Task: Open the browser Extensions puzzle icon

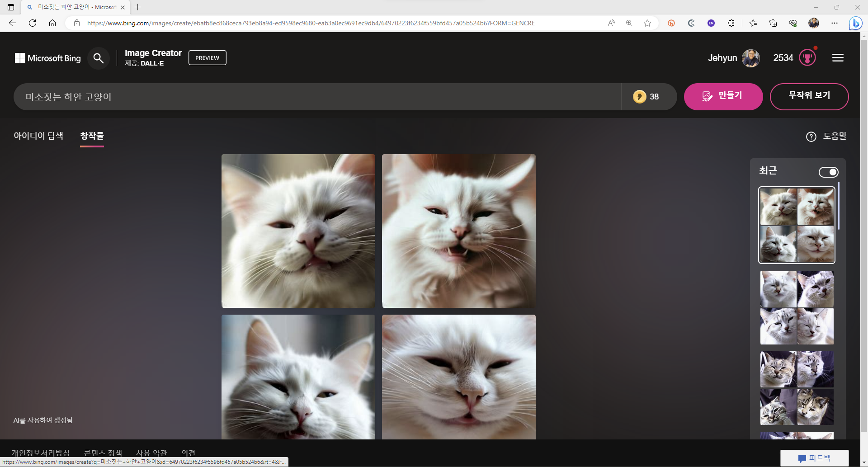Action: (x=731, y=23)
